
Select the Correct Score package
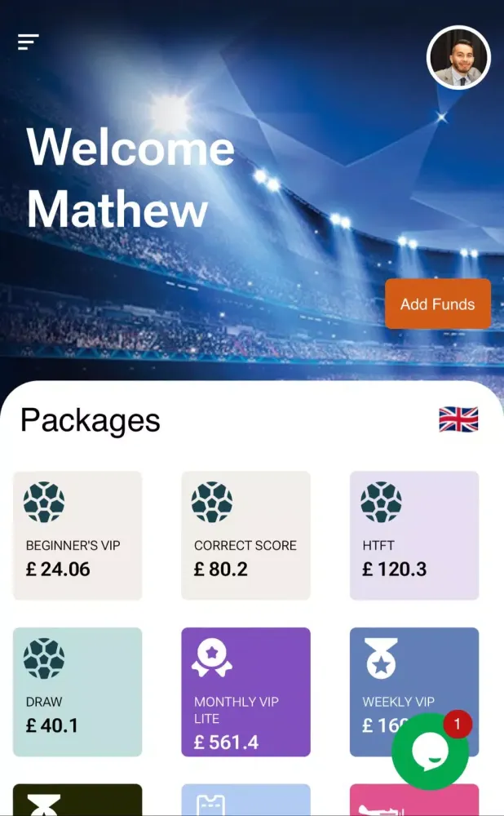click(245, 535)
